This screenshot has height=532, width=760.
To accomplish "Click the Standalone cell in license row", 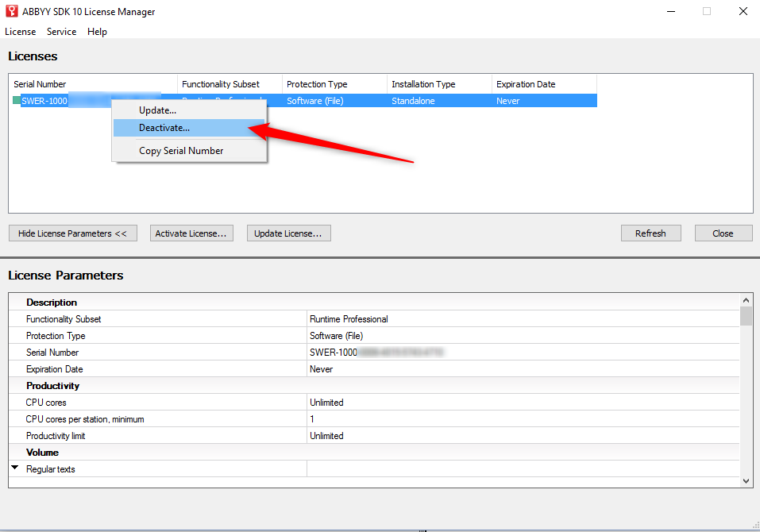I will pyautogui.click(x=413, y=101).
